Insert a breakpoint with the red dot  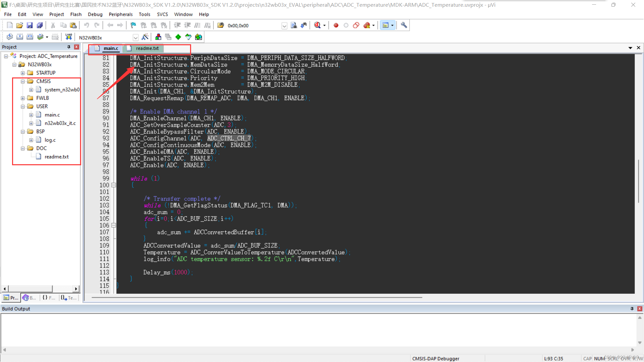click(336, 25)
